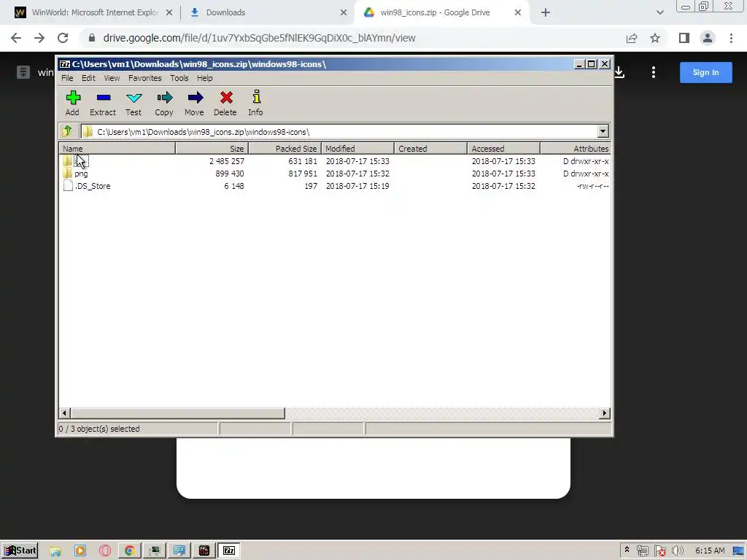Select the png folder icon
Viewport: 747px width, 560px height.
(x=67, y=174)
